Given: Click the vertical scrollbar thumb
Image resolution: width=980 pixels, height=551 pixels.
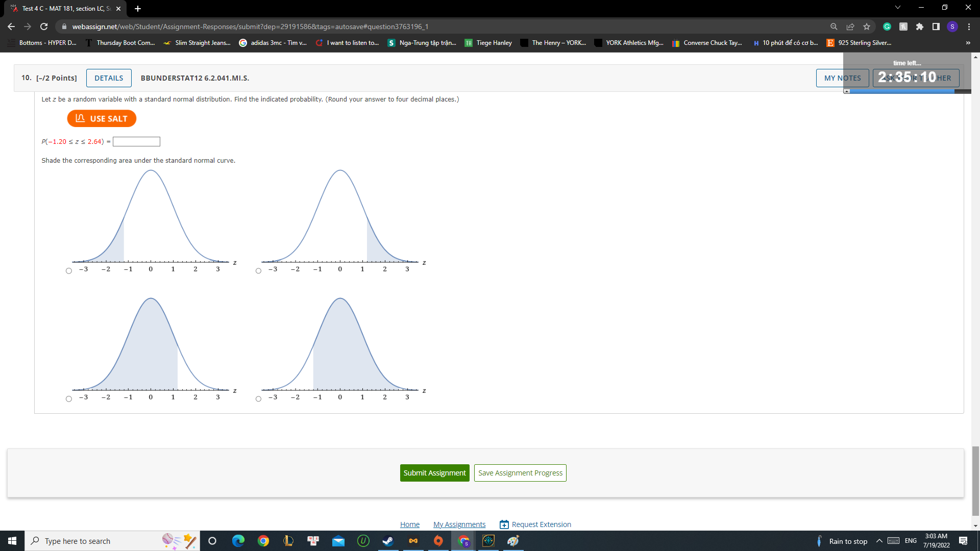Looking at the screenshot, I should tap(974, 480).
